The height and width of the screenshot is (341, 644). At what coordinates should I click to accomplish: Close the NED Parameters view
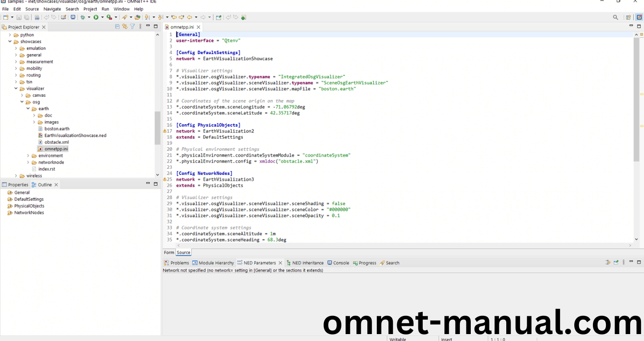tap(280, 263)
